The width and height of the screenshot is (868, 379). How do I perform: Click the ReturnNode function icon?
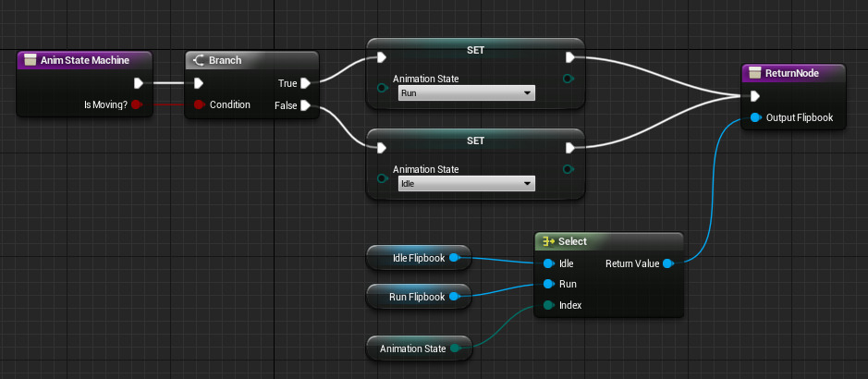click(754, 73)
